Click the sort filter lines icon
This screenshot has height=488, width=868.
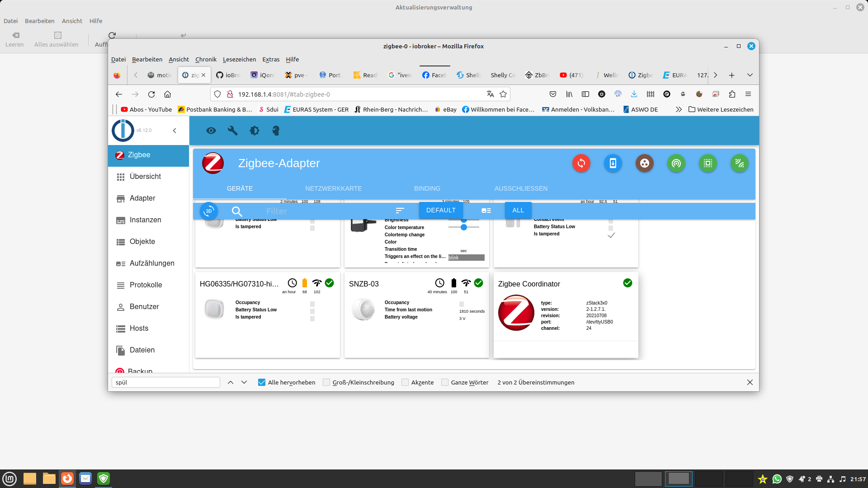click(400, 211)
